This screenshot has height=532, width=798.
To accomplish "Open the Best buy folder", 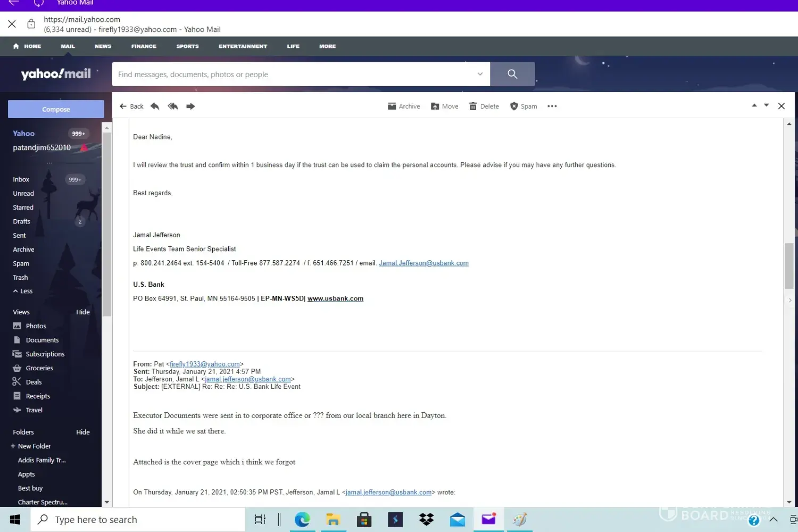I will (x=30, y=488).
